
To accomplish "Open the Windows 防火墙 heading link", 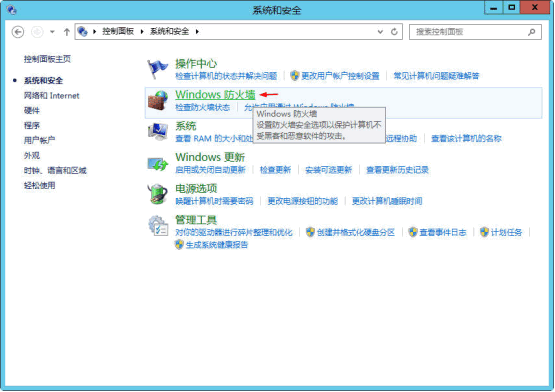I will [x=215, y=95].
